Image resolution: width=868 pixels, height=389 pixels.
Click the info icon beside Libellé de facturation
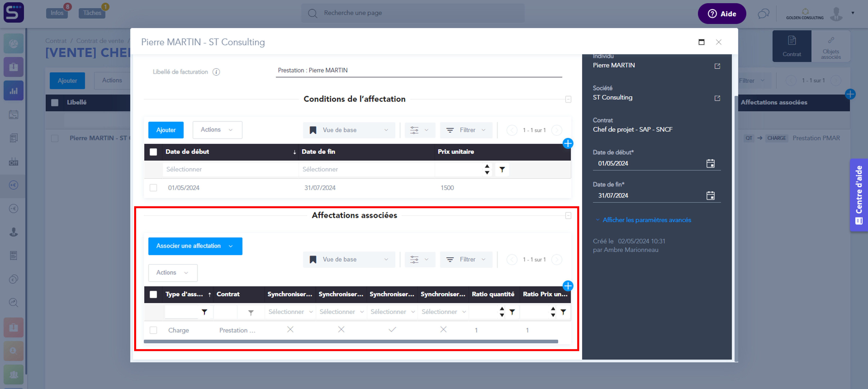(216, 72)
